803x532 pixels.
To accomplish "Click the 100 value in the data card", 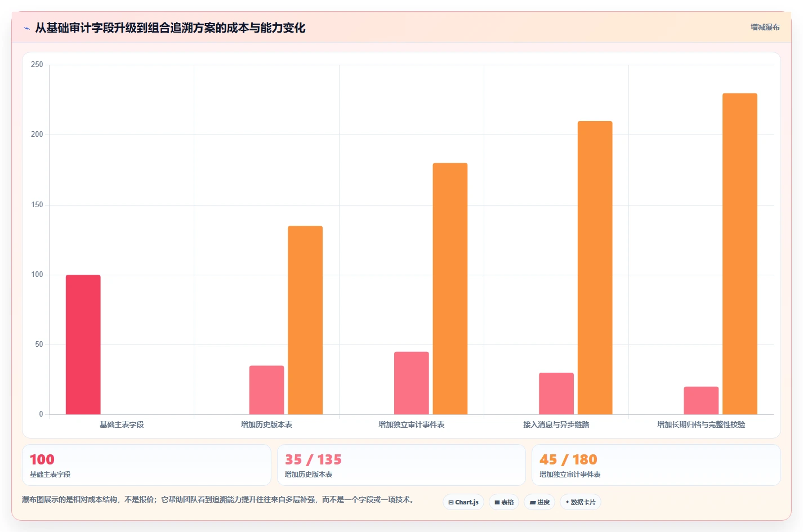I will pos(42,459).
